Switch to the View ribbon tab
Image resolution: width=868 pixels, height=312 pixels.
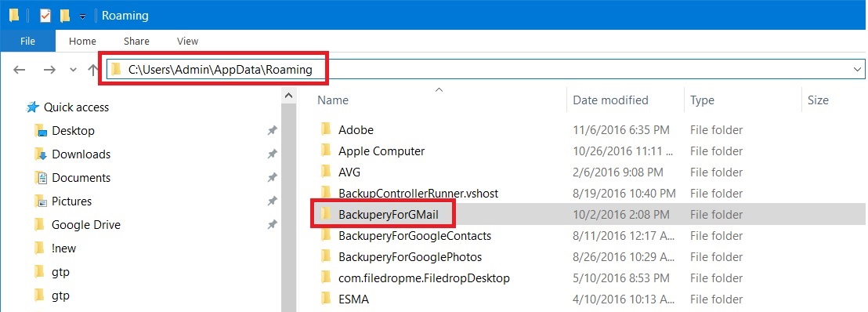point(188,41)
